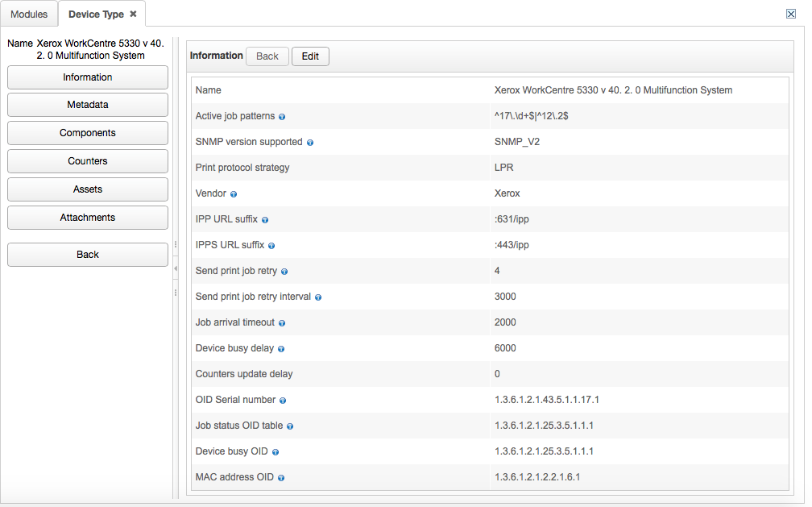Click the LPR print protocol value
Image resolution: width=812 pixels, height=507 pixels.
click(x=504, y=168)
